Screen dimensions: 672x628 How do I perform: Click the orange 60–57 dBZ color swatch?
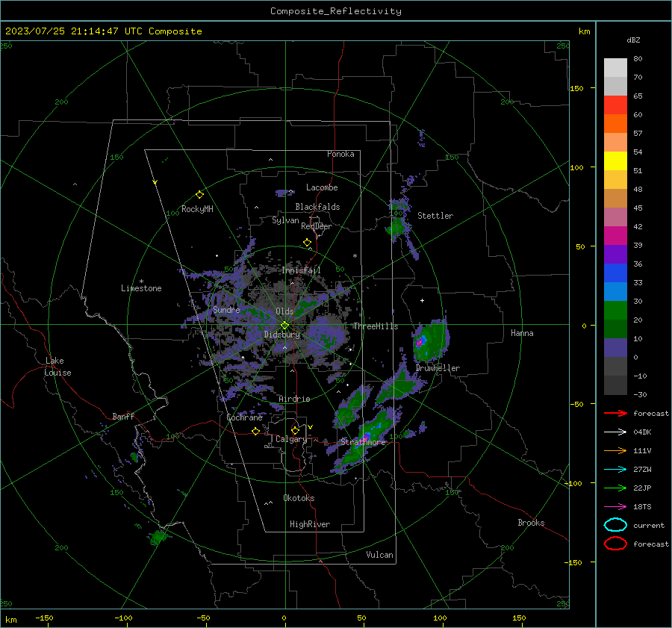(x=615, y=123)
